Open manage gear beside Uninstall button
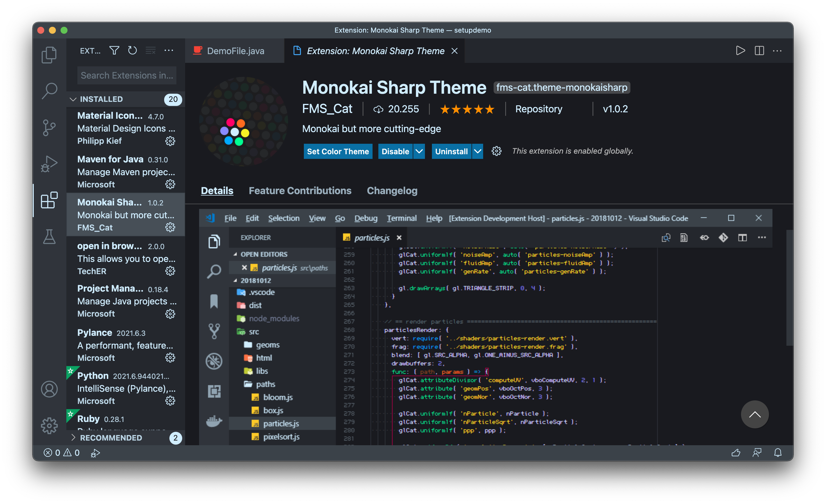Screen dimensions: 826x504 click(x=497, y=151)
